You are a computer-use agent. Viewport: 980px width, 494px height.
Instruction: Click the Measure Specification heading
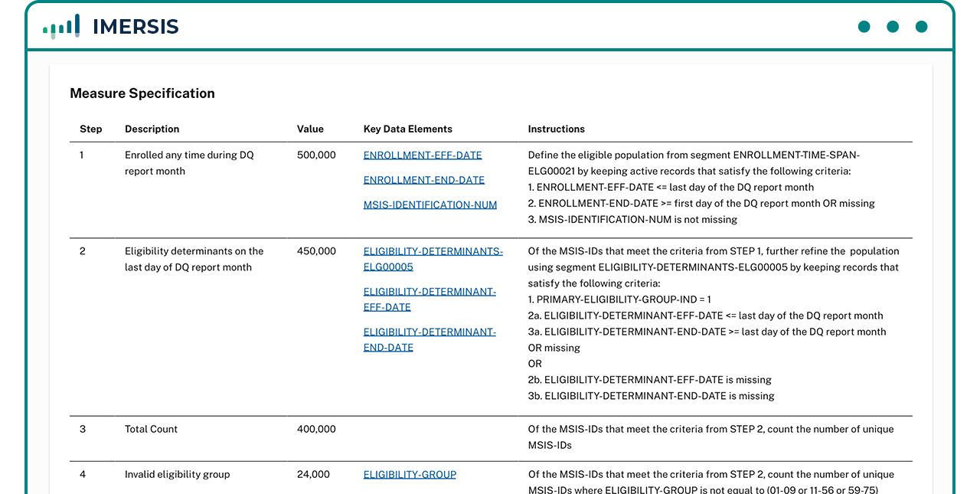pos(142,93)
